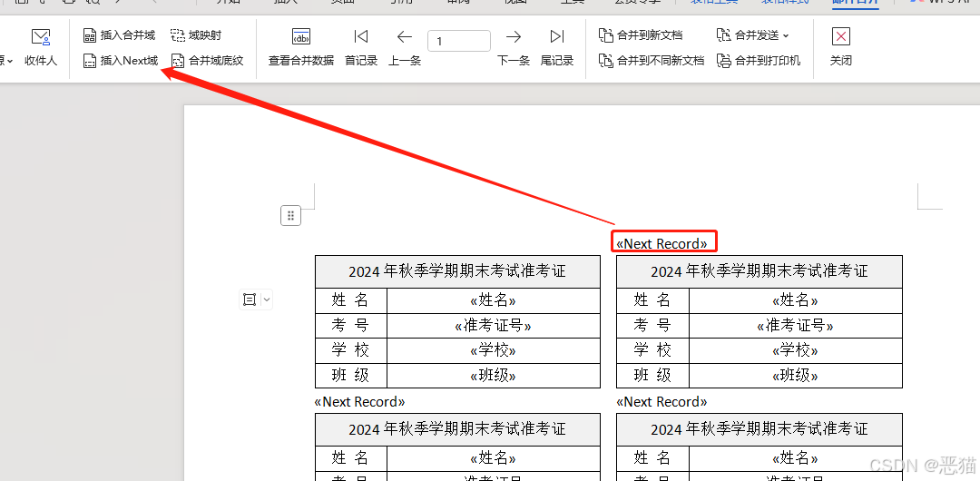Click the «姓名» field in the upper-left table
This screenshot has height=481, width=980.
click(x=493, y=301)
